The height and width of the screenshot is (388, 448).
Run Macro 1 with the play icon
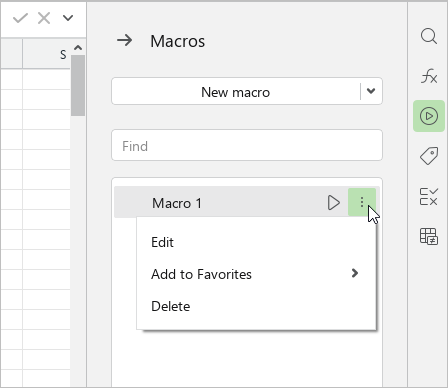tap(334, 202)
